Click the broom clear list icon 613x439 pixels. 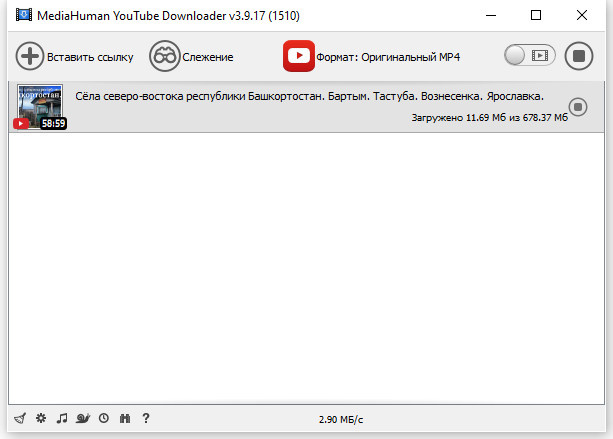point(20,418)
